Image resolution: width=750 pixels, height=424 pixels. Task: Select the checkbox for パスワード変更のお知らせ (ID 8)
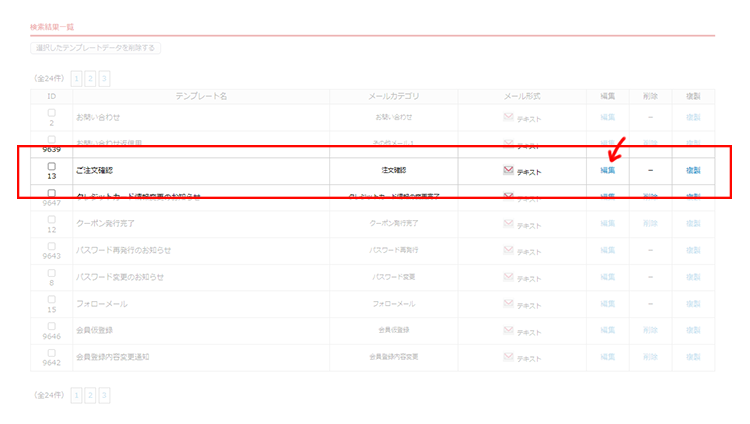(x=51, y=273)
